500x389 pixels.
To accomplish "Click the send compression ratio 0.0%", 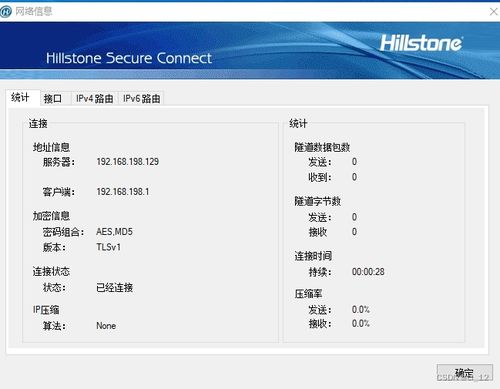I will [361, 310].
